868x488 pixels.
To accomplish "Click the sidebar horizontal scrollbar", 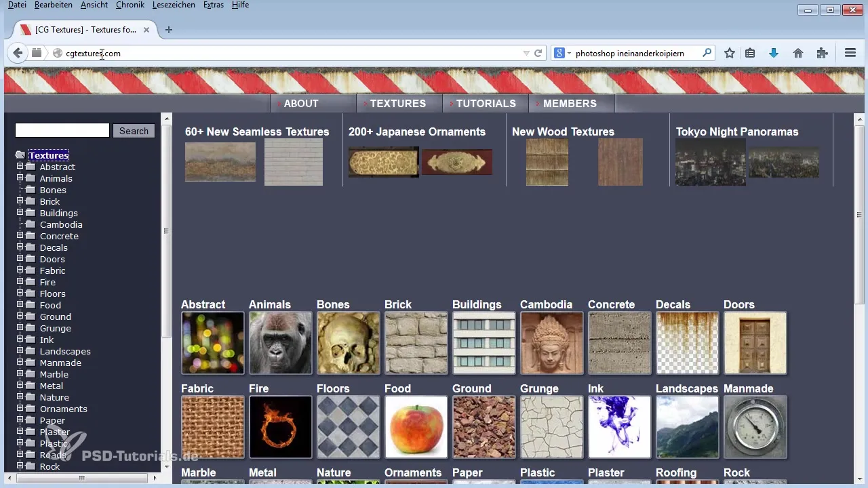I will [x=81, y=478].
